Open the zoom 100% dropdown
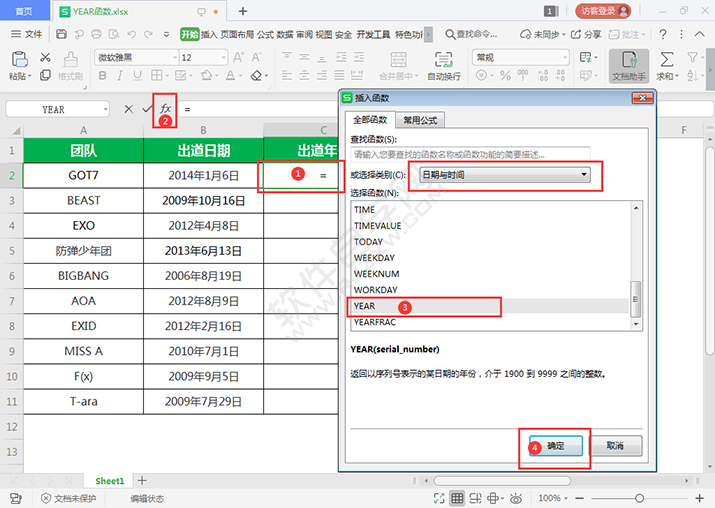715x508 pixels. coord(566,498)
